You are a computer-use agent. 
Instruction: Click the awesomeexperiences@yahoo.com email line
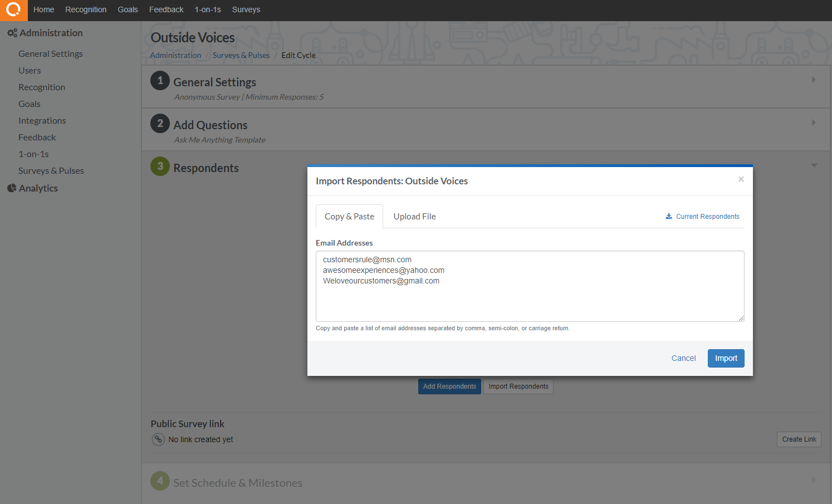(384, 270)
